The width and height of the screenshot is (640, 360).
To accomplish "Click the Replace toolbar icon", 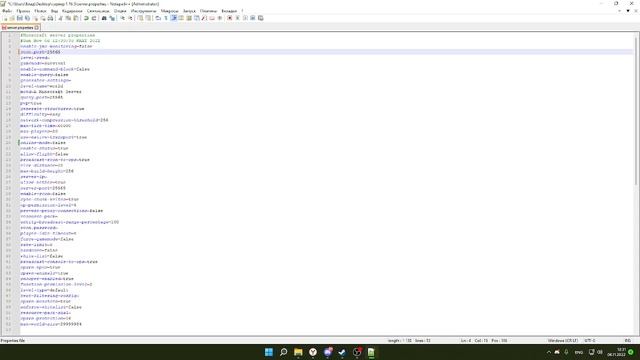I will (112, 18).
